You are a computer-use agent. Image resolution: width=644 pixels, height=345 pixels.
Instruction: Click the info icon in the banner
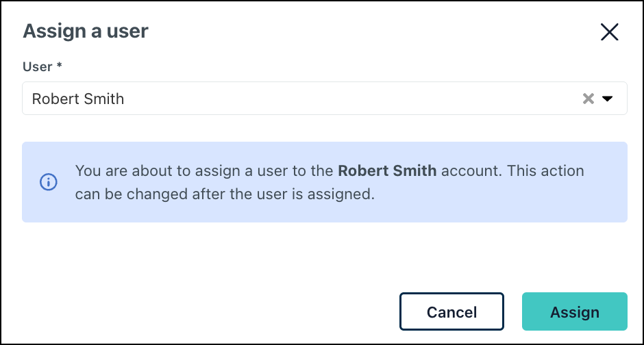point(48,182)
